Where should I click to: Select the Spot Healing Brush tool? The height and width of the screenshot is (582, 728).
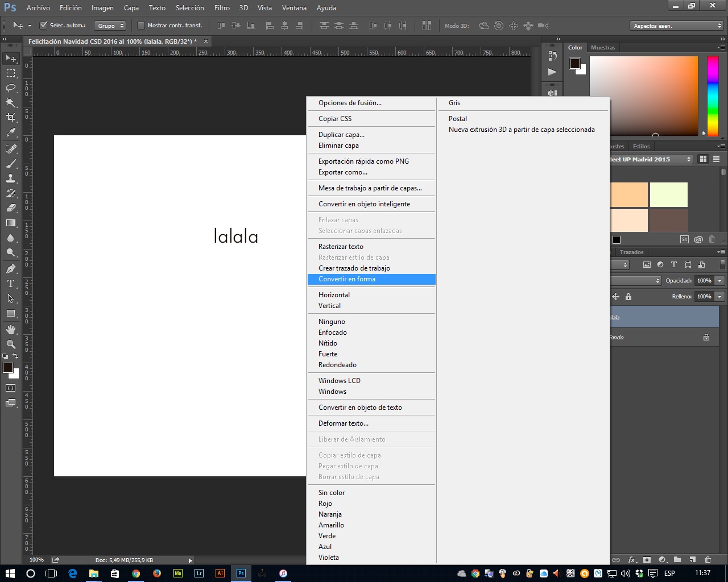coord(11,149)
